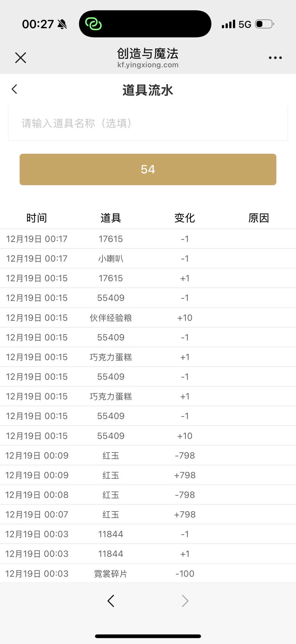Tap the silent bell icon in status bar
Image resolution: width=296 pixels, height=644 pixels.
coord(62,24)
